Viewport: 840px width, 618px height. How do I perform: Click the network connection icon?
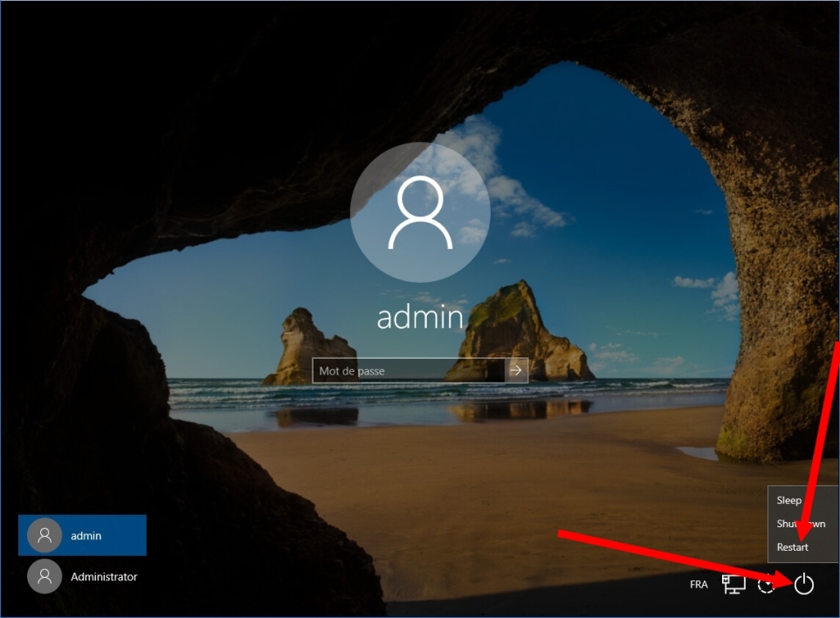coord(733,584)
